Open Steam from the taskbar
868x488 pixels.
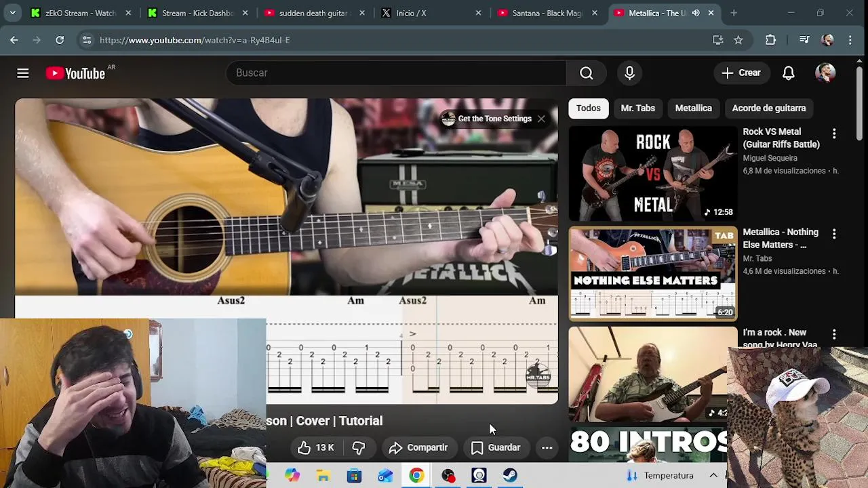pos(511,476)
